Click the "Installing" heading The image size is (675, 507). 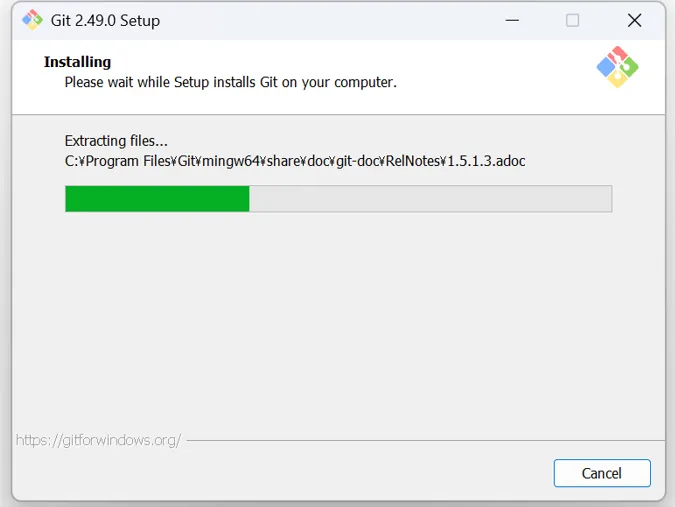click(x=77, y=62)
